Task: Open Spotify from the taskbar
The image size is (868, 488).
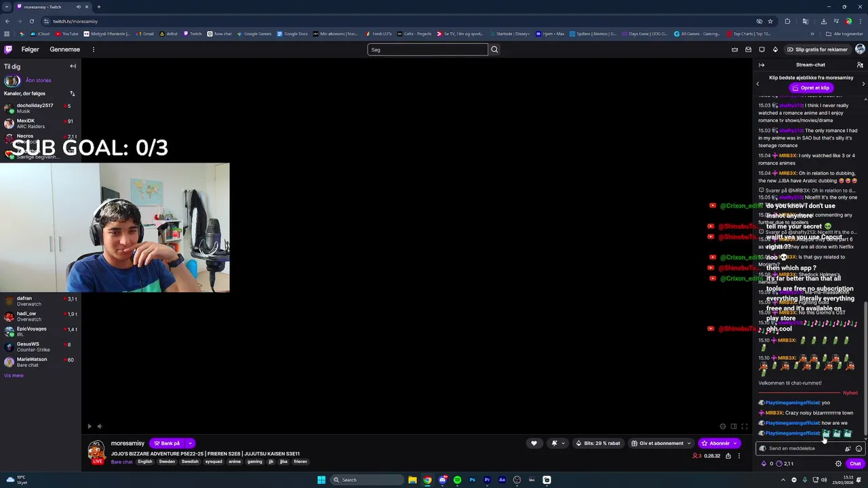Action: 457,480
